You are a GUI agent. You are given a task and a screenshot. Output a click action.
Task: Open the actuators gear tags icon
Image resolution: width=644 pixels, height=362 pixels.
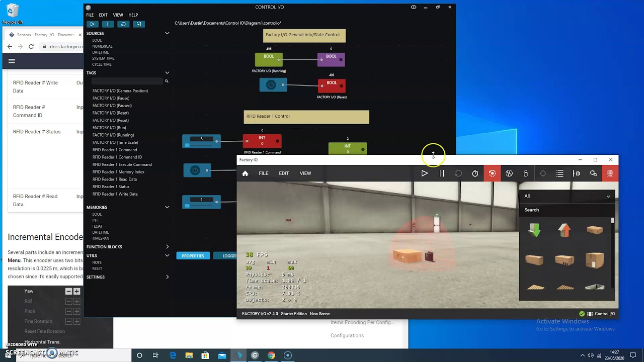point(593,173)
